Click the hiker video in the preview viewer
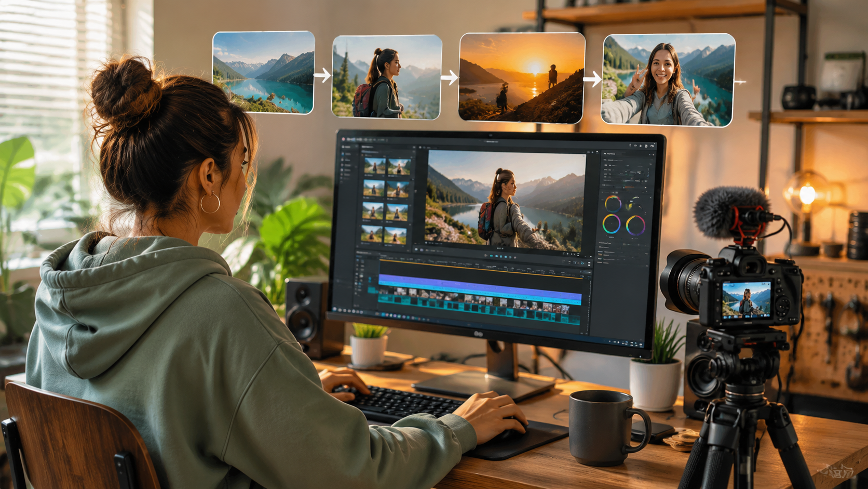Screen dimensions: 868x489 [506, 200]
